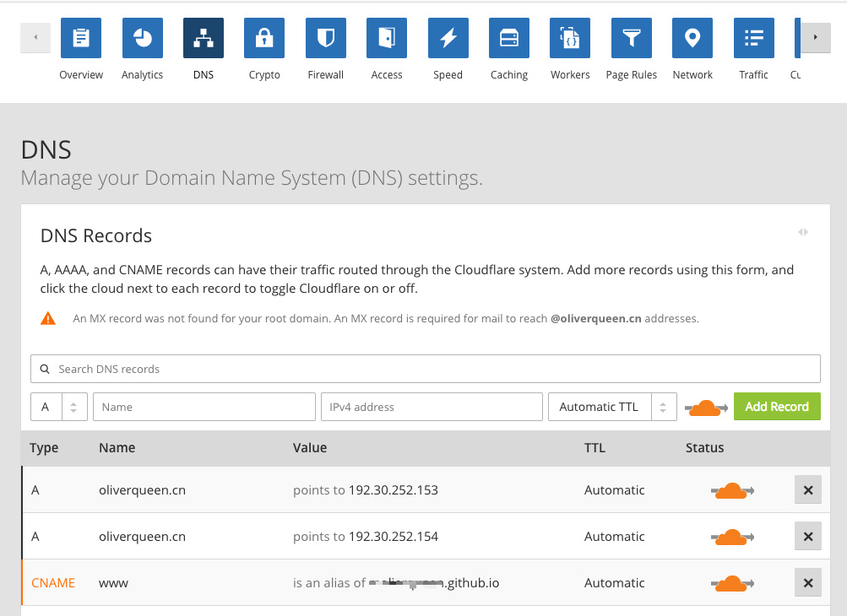
Task: Open the Caching drive icon
Action: 509,38
